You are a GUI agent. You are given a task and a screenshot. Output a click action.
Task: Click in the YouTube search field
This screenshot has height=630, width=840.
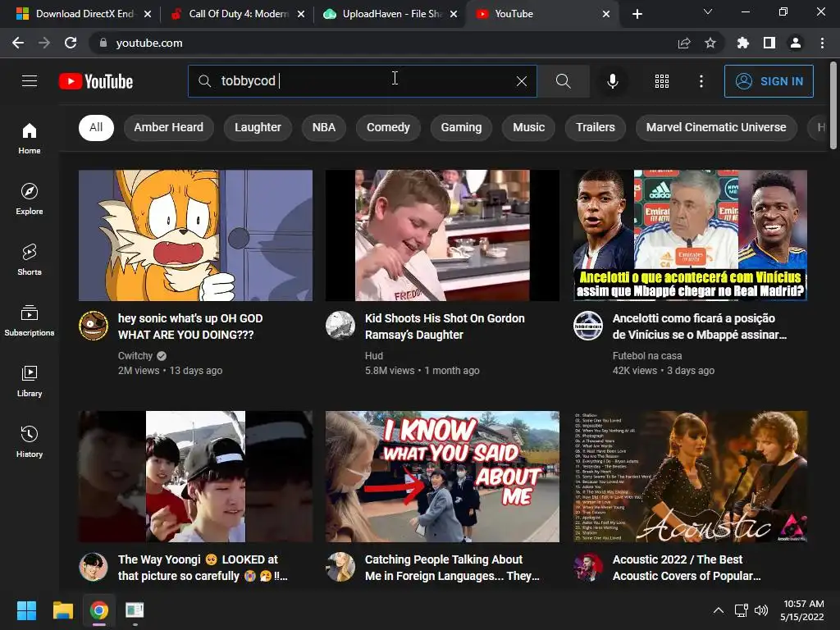click(x=362, y=81)
